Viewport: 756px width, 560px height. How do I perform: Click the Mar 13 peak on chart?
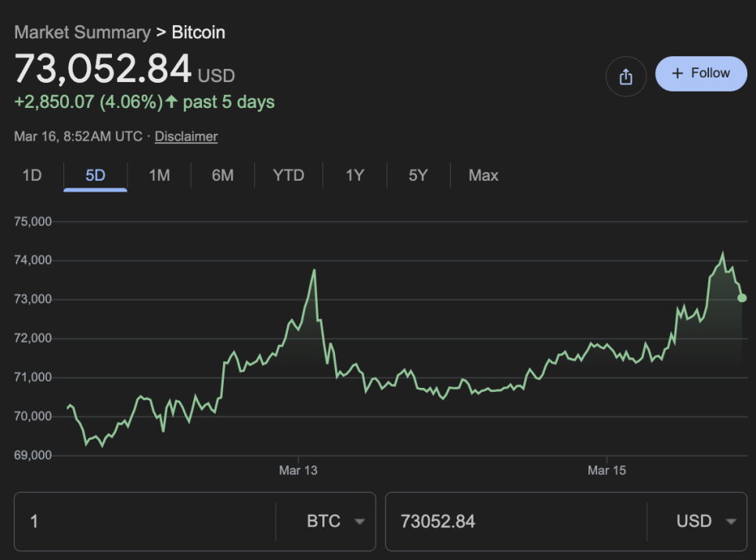pos(314,271)
